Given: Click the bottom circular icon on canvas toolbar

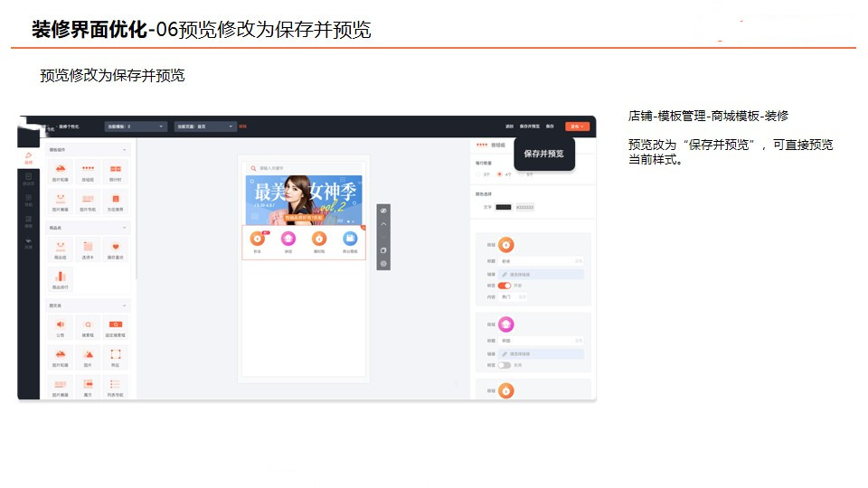Looking at the screenshot, I should [383, 264].
